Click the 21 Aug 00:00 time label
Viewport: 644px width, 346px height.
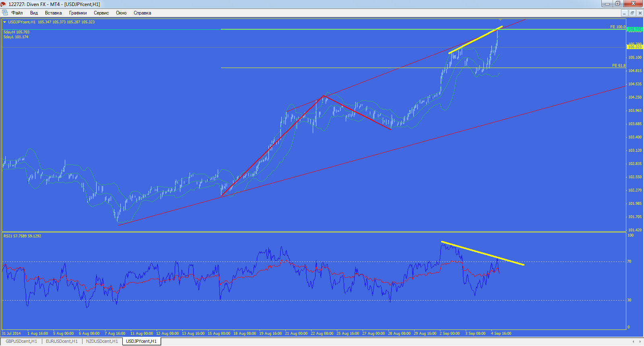(x=296, y=334)
